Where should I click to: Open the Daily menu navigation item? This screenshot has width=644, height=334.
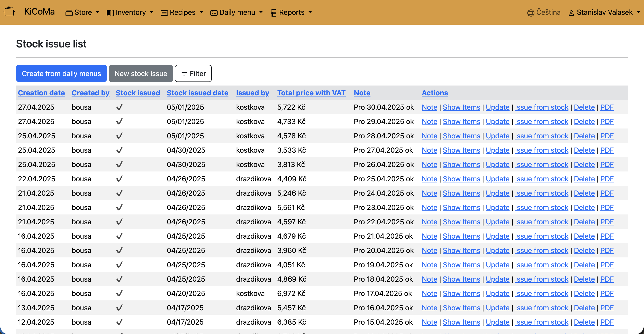(x=237, y=12)
